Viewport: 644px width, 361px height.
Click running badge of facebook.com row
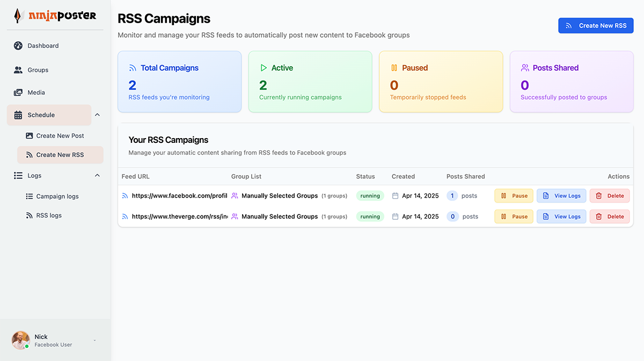[370, 196]
